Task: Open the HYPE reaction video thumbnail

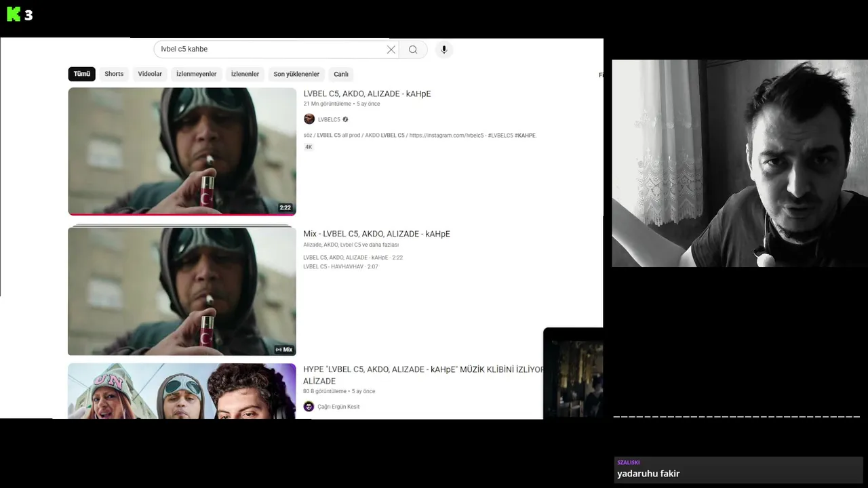Action: coord(182,391)
